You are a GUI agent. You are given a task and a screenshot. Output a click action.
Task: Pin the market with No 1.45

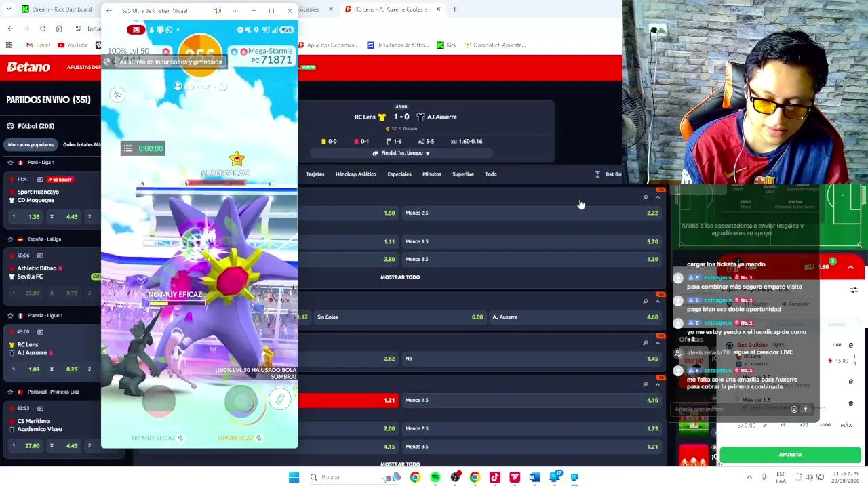645,342
